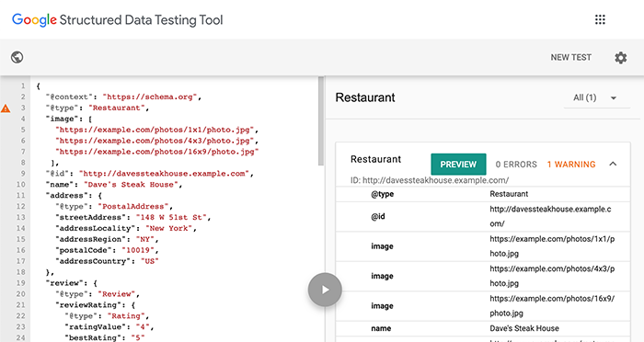644x342 pixels.
Task: Click the Structured Data Testing Tool title
Action: point(141,20)
